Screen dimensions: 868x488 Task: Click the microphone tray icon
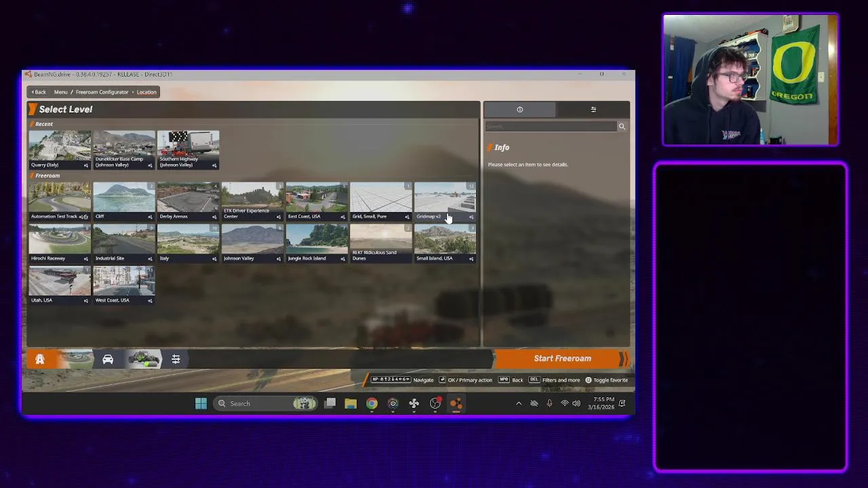pyautogui.click(x=549, y=404)
